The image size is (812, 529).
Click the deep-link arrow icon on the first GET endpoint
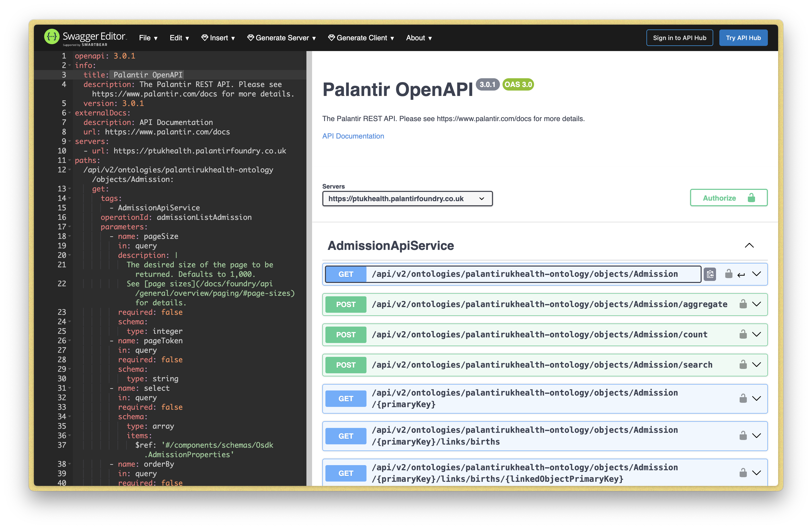click(741, 274)
